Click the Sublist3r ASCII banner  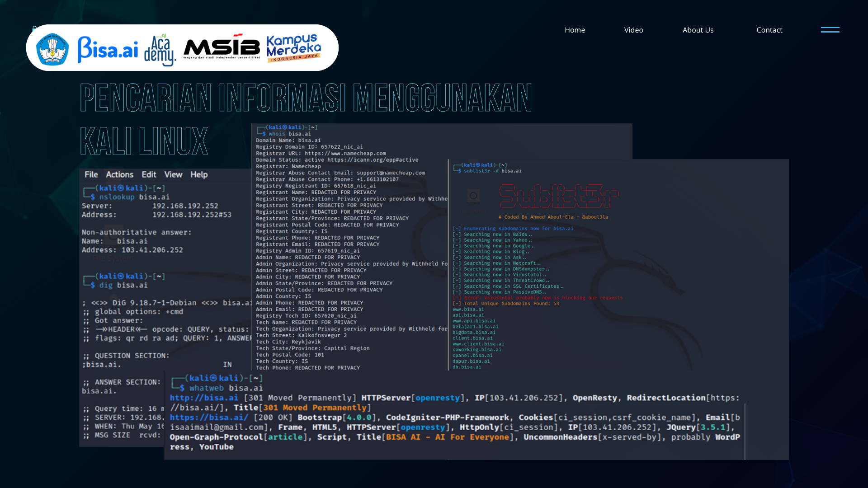pyautogui.click(x=559, y=196)
